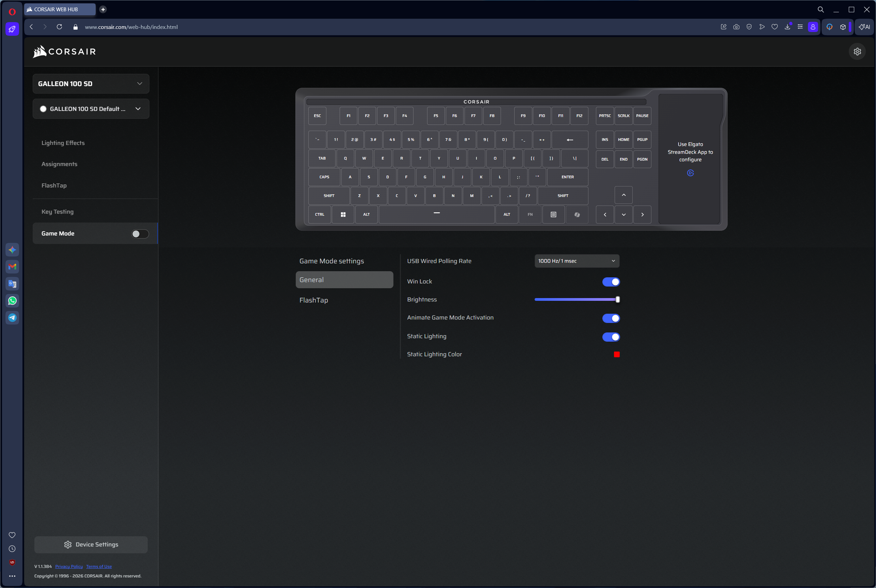Pick the Static Lighting Color swatch
Screen dimensions: 876x588
pyautogui.click(x=617, y=354)
